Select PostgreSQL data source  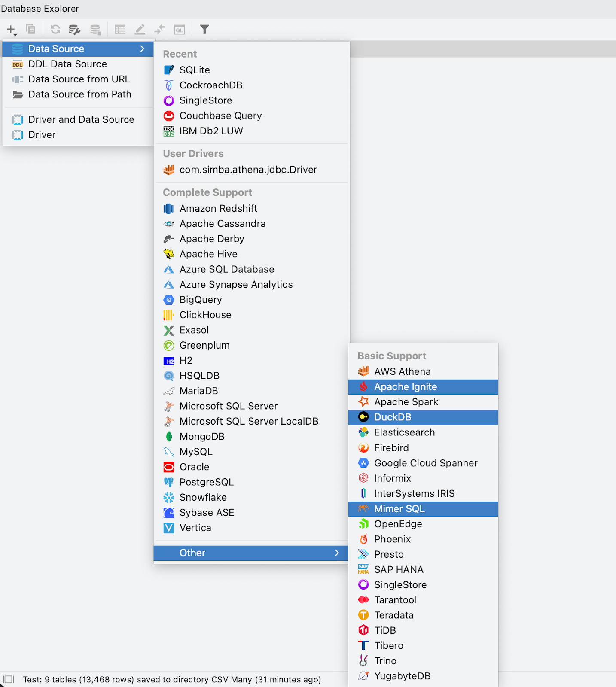click(x=252, y=482)
